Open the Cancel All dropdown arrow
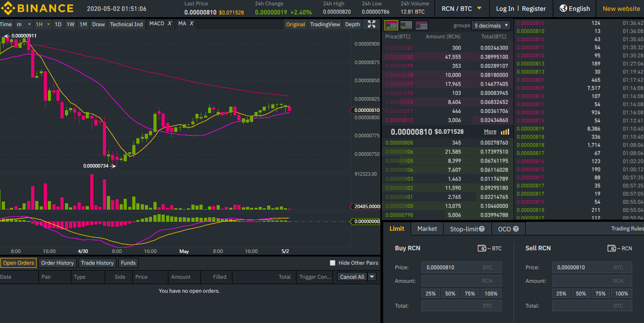 [x=372, y=277]
